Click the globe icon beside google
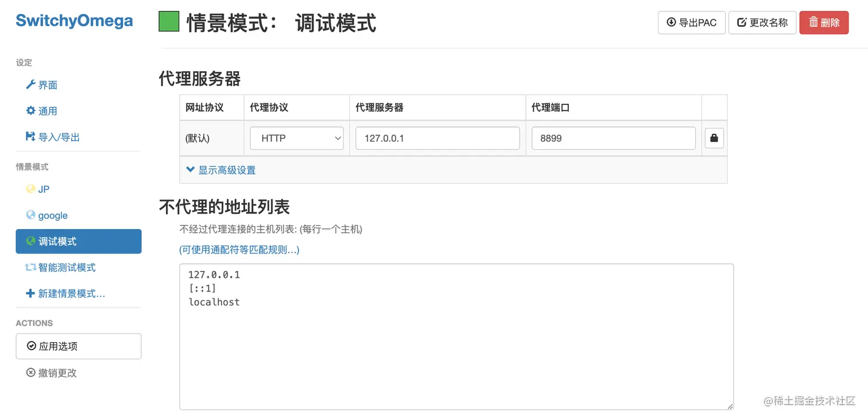Screen dimensions: 868x419 [31, 215]
